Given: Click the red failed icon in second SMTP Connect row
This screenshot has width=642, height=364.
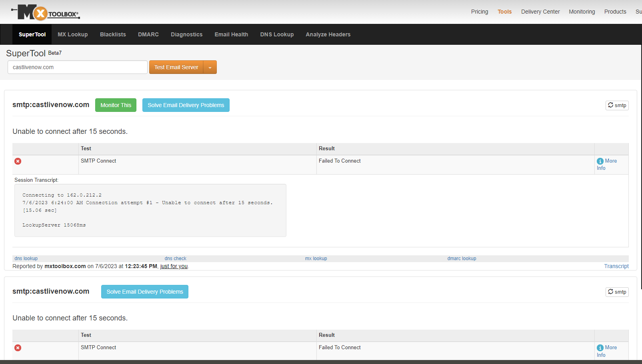Looking at the screenshot, I should (x=18, y=348).
